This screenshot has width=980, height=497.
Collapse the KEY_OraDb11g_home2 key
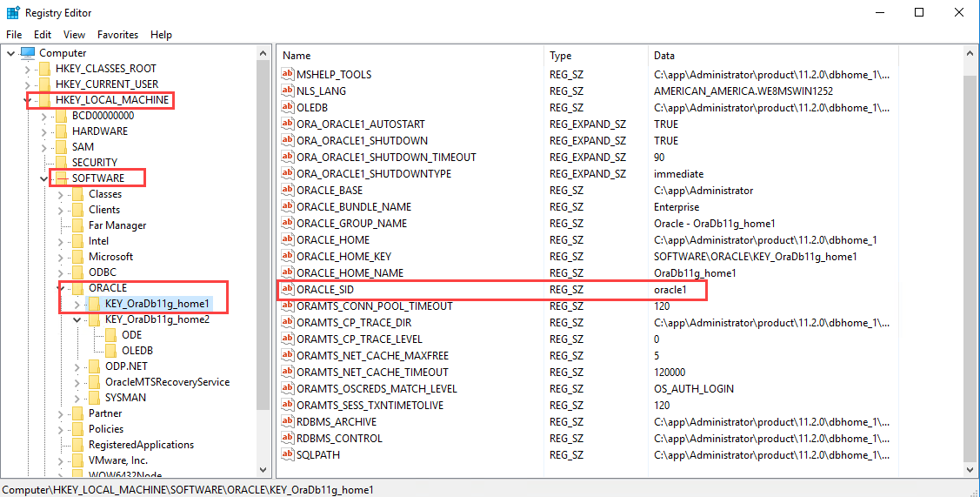coord(78,319)
